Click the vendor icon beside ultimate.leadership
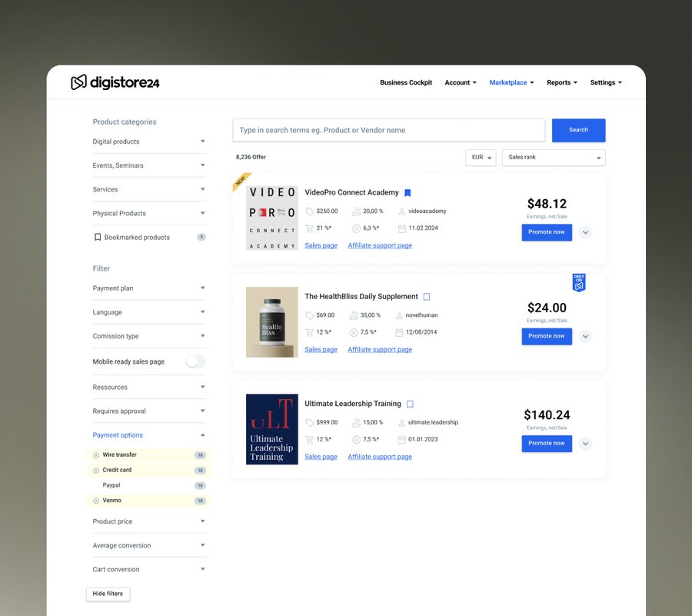Image resolution: width=692 pixels, height=616 pixels. (401, 423)
